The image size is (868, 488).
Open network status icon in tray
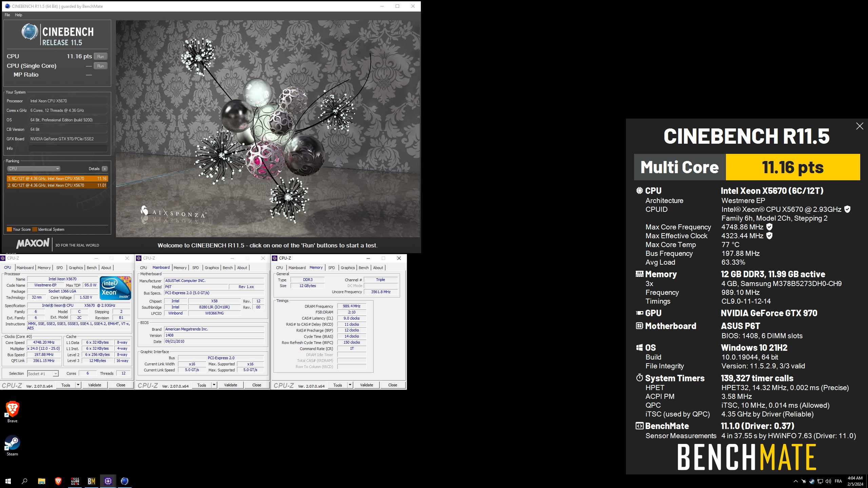(x=820, y=481)
